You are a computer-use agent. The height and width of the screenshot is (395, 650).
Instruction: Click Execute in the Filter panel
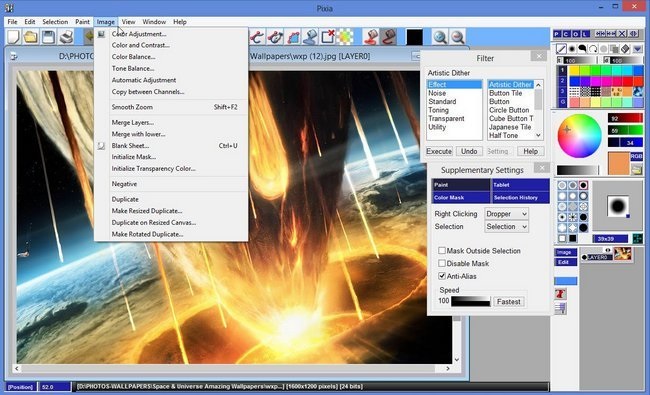439,151
